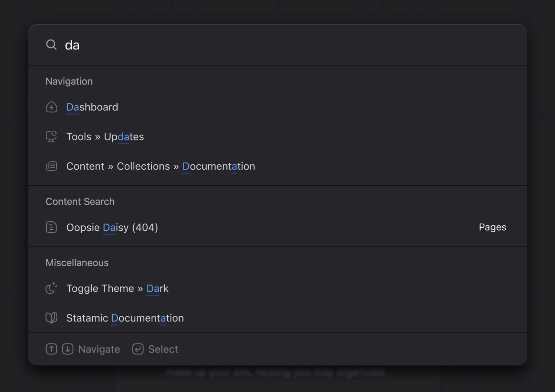Click the Collections icon beside Documentation
The width and height of the screenshot is (555, 392).
[51, 166]
